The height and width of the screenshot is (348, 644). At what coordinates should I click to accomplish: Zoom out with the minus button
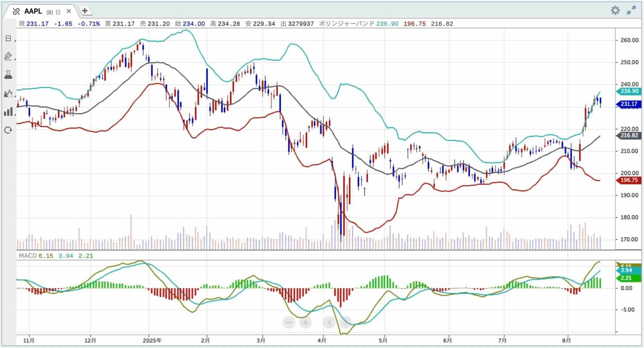(289, 322)
